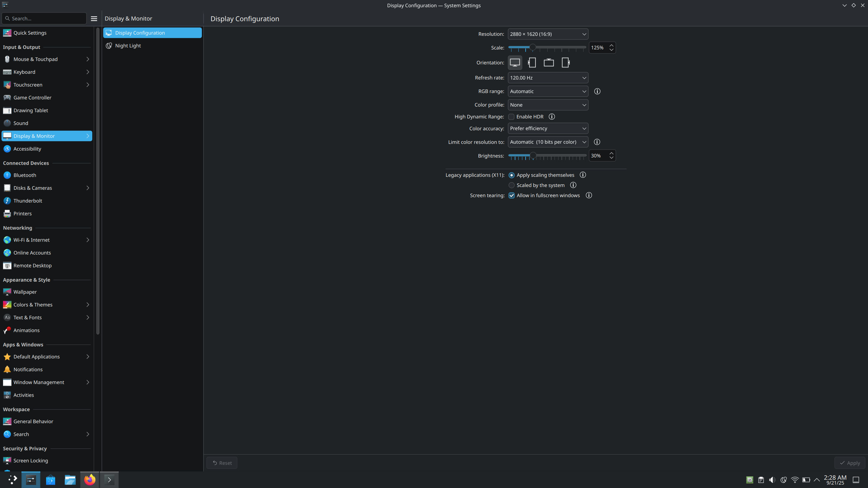The width and height of the screenshot is (868, 488).
Task: Open Night Light settings page
Action: [x=128, y=46]
